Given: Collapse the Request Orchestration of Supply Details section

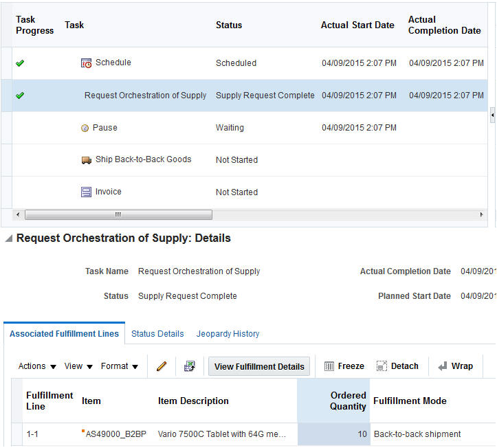Looking at the screenshot, I should 8,238.
